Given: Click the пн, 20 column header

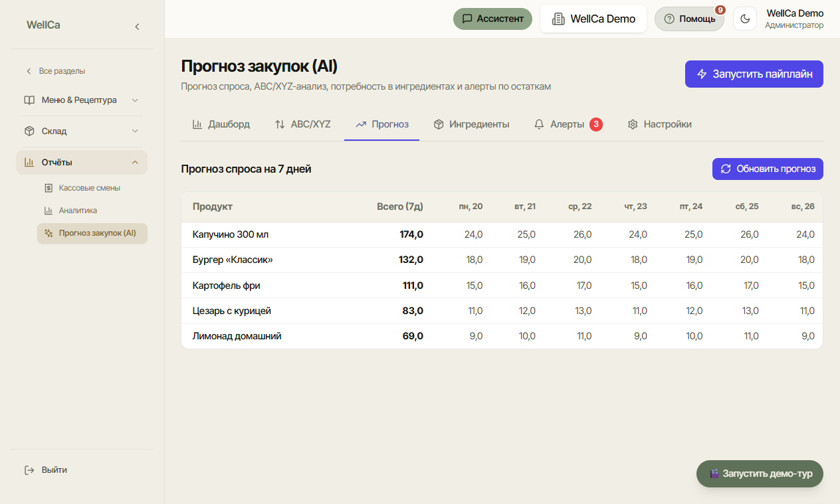Looking at the screenshot, I should tap(471, 207).
